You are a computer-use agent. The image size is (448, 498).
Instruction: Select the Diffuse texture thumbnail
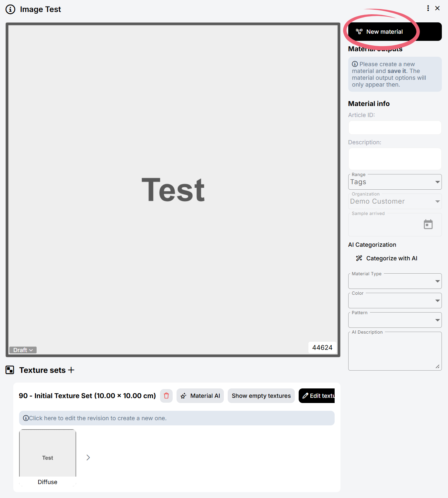48,454
